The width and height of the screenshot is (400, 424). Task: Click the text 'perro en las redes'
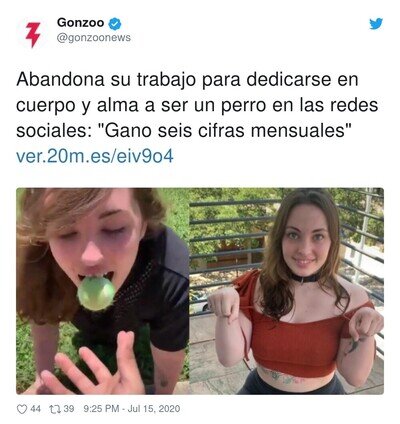(290, 105)
